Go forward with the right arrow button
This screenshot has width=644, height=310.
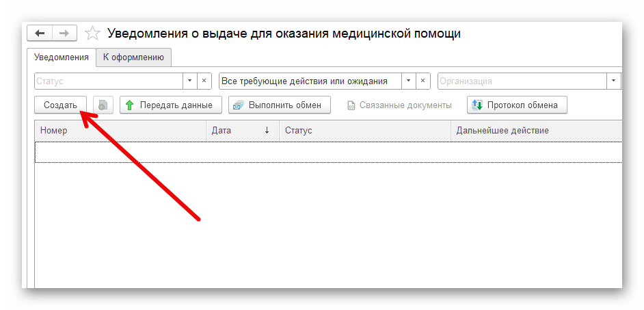coord(64,34)
